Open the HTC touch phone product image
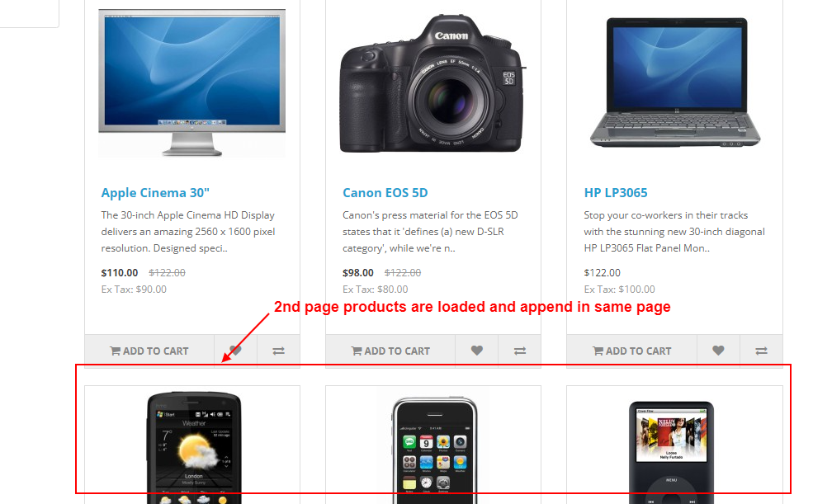Image resolution: width=813 pixels, height=504 pixels. 194,448
